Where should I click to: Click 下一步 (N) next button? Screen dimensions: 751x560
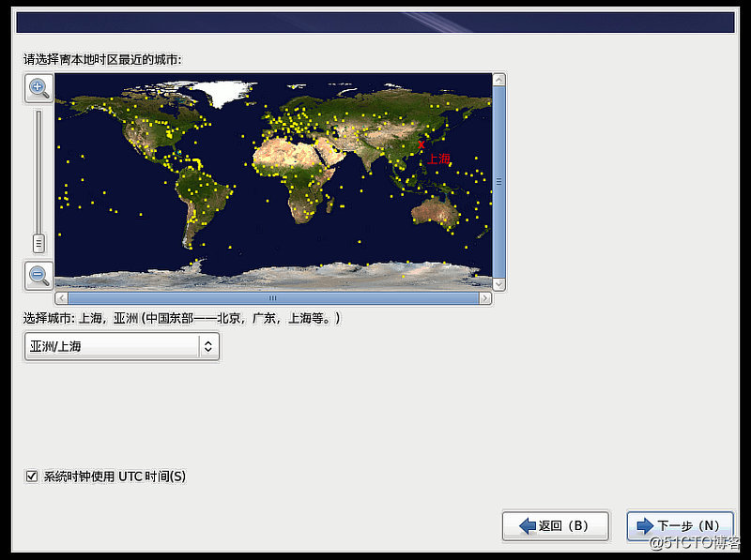click(x=680, y=525)
